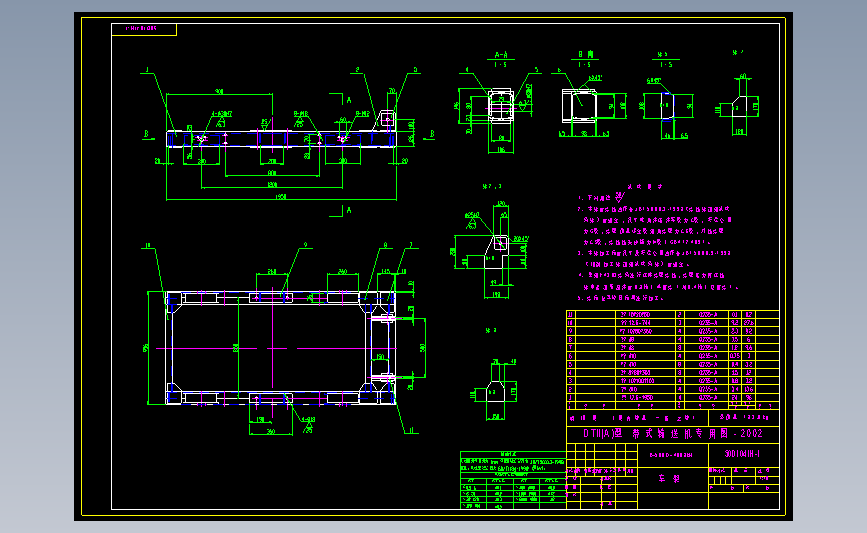Select the small yellow label box at sheet corner
Viewport: 867px width, 533px height.
click(144, 29)
